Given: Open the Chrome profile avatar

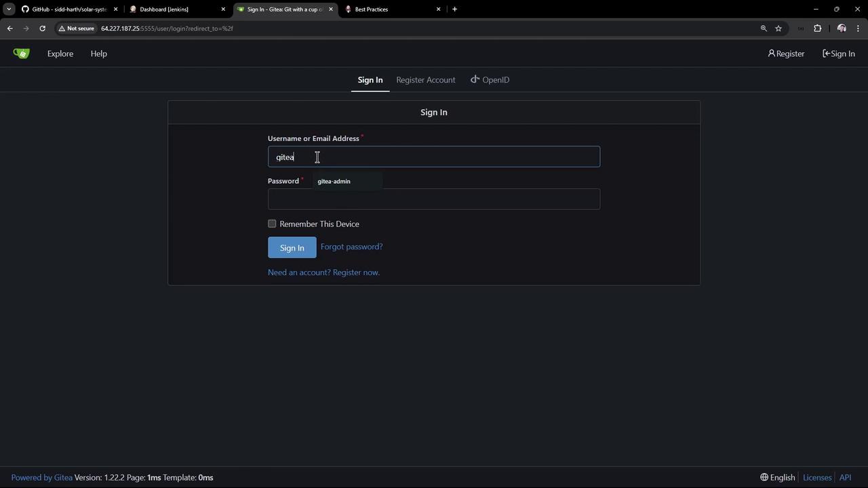Looking at the screenshot, I should coord(842,28).
